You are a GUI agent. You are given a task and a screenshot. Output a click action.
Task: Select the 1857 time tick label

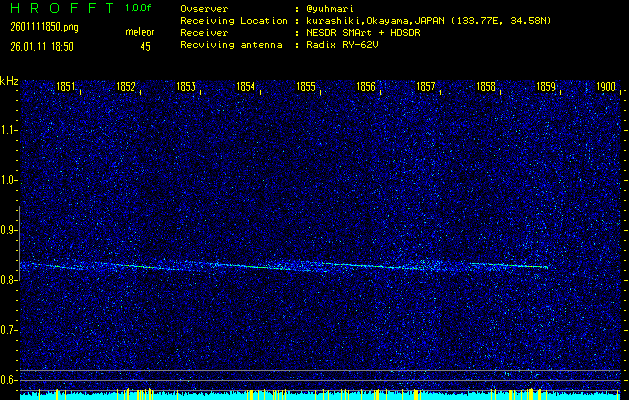(x=426, y=87)
